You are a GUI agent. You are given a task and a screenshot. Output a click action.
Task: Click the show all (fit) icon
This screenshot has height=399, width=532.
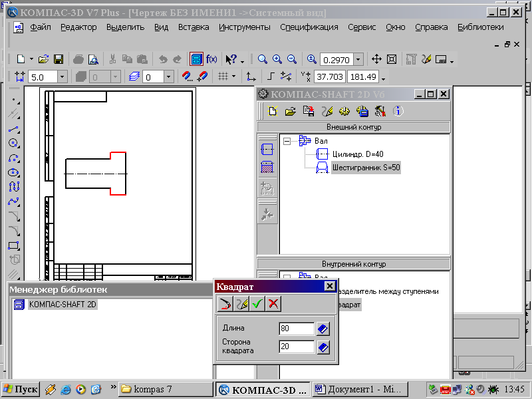[392, 59]
